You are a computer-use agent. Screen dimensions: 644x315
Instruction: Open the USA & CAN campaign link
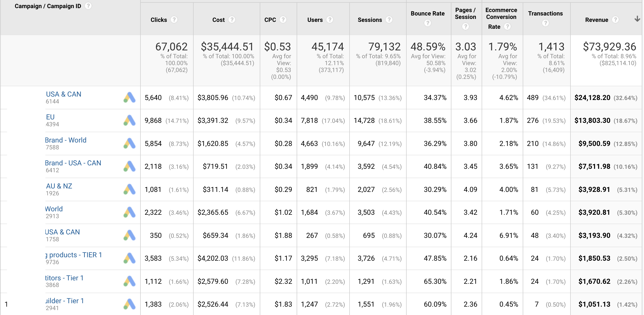click(x=63, y=94)
